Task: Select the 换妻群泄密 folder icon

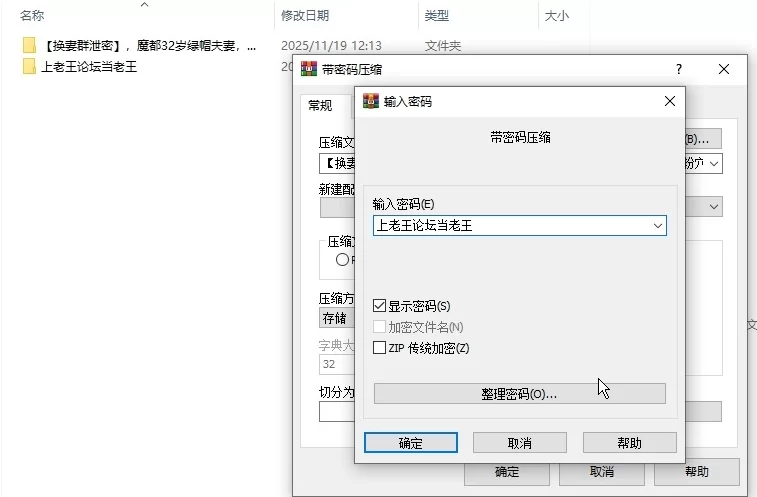Action: pyautogui.click(x=29, y=45)
